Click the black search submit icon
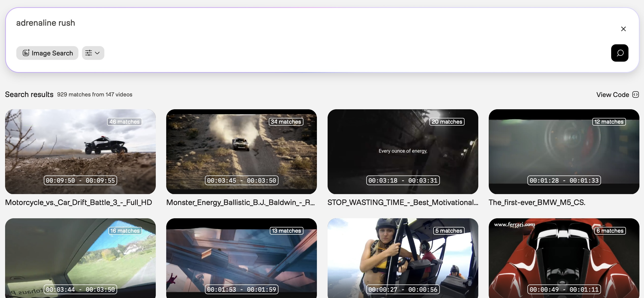 click(x=620, y=53)
